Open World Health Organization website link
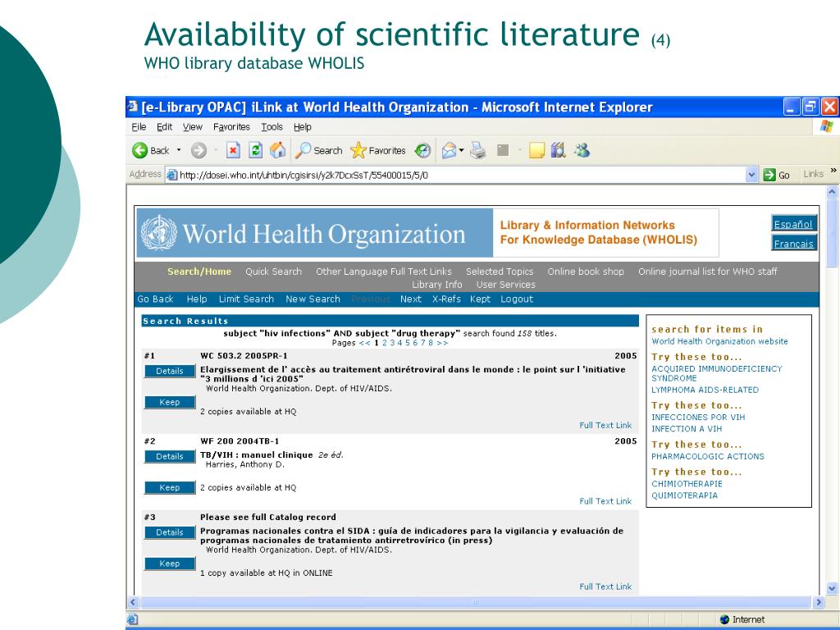 click(x=719, y=341)
